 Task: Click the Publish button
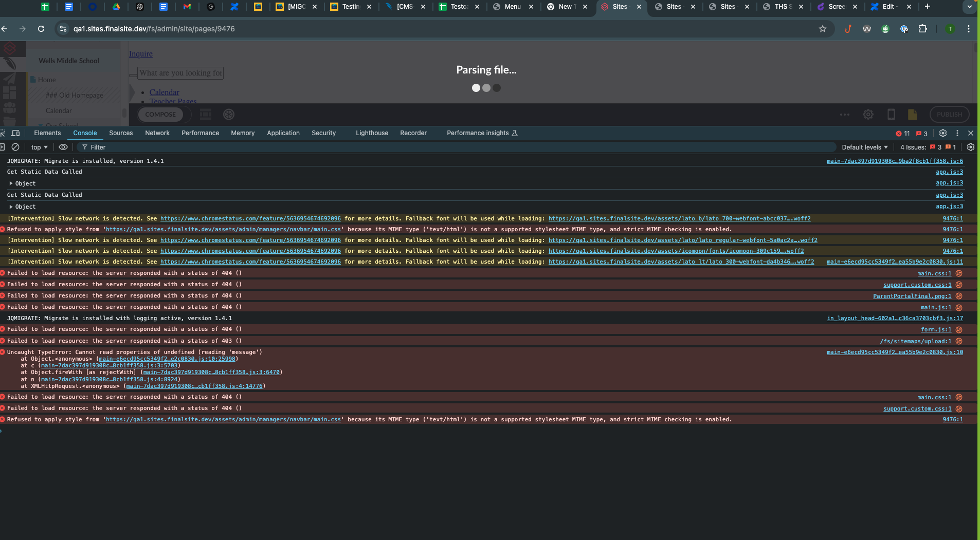949,115
